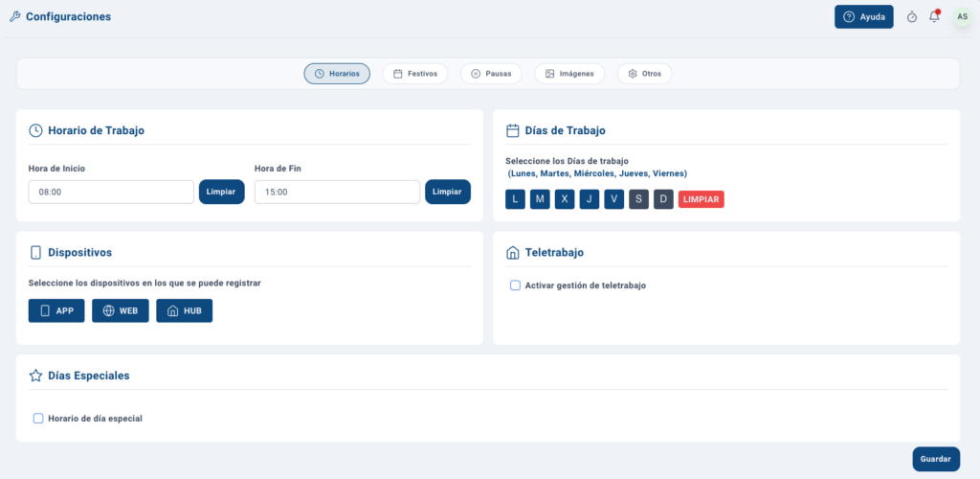Toggle Saturday (S) as a work day
980x479 pixels.
coord(638,199)
